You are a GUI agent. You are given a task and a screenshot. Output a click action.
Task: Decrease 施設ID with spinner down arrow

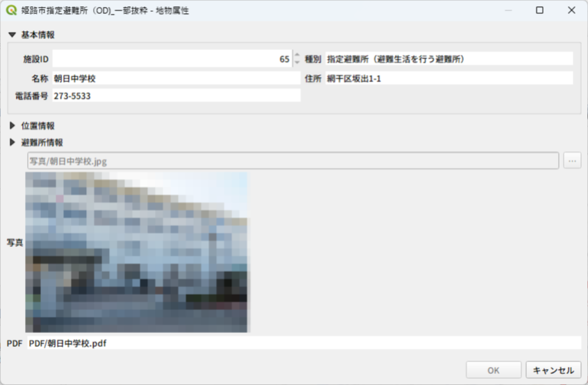tap(297, 62)
